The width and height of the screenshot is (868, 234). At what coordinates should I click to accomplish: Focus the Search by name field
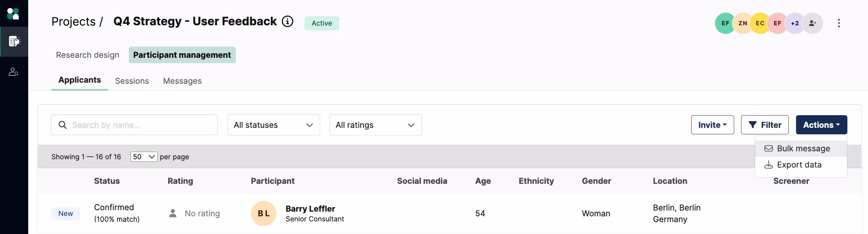click(x=141, y=125)
